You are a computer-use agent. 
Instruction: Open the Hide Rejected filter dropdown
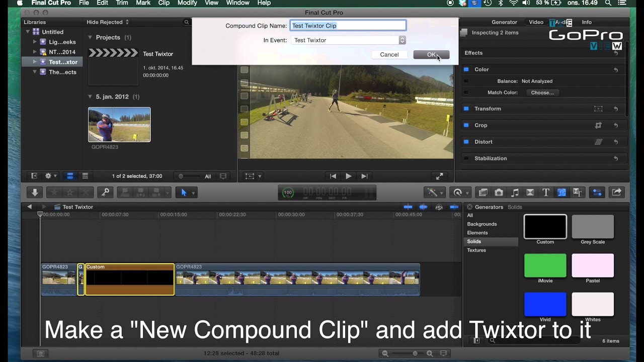tap(108, 22)
